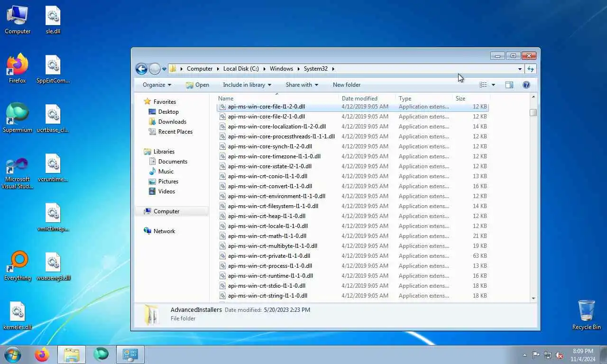607x364 pixels.
Task: Select api-ms-win-core-processthreads-l1-1-1.dll file
Action: click(352, 136)
